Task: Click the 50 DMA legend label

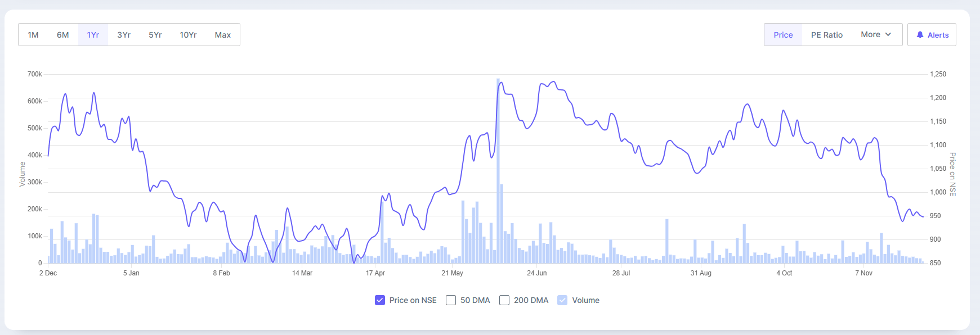Action: point(475,300)
